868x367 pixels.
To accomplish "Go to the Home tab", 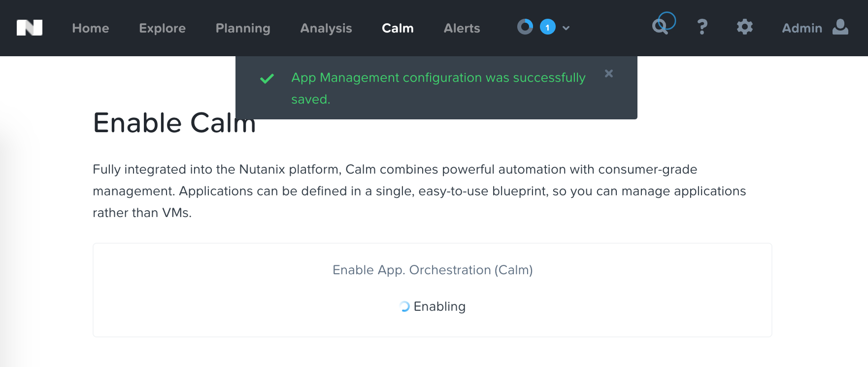I will 91,28.
